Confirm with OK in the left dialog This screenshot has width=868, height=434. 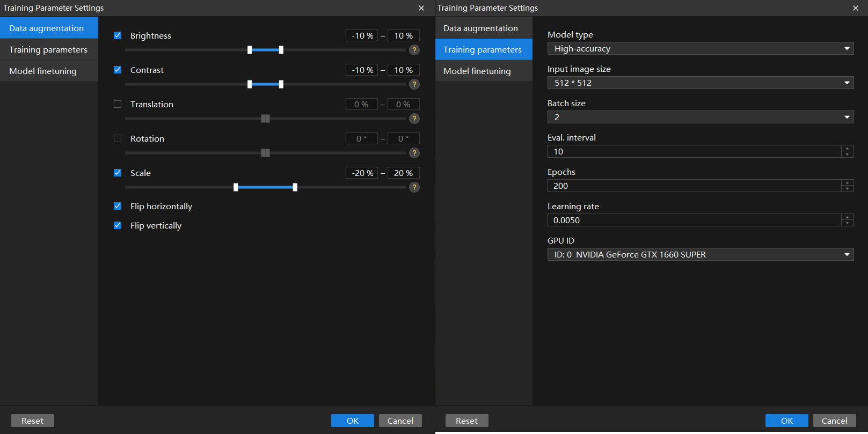coord(353,421)
